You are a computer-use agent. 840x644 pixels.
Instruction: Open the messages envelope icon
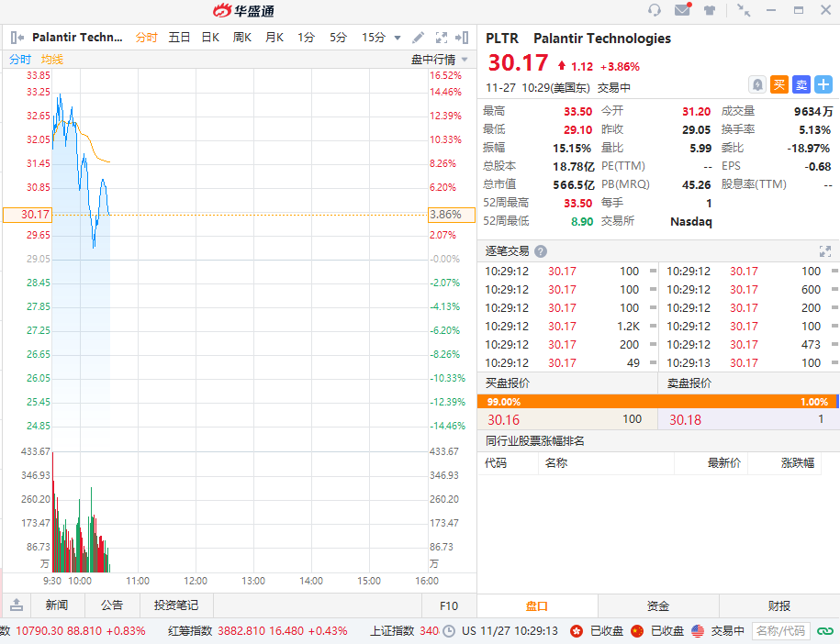click(x=682, y=10)
